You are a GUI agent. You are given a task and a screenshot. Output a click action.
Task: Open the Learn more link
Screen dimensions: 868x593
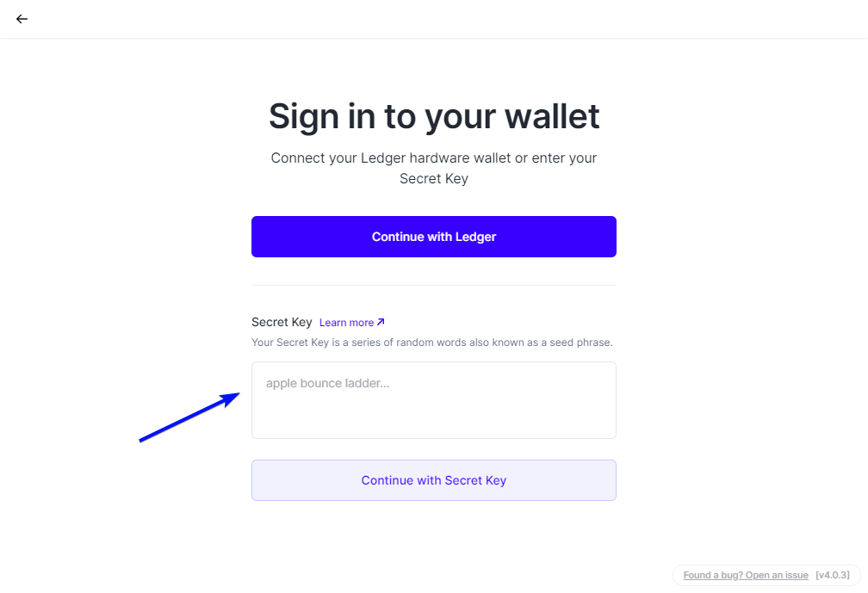pos(346,323)
